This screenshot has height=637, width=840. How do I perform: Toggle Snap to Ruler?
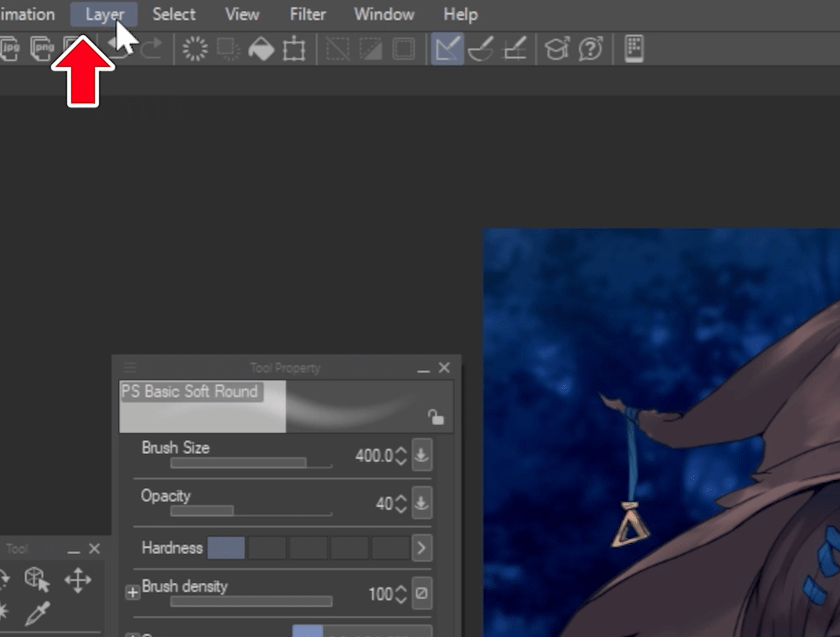point(447,49)
